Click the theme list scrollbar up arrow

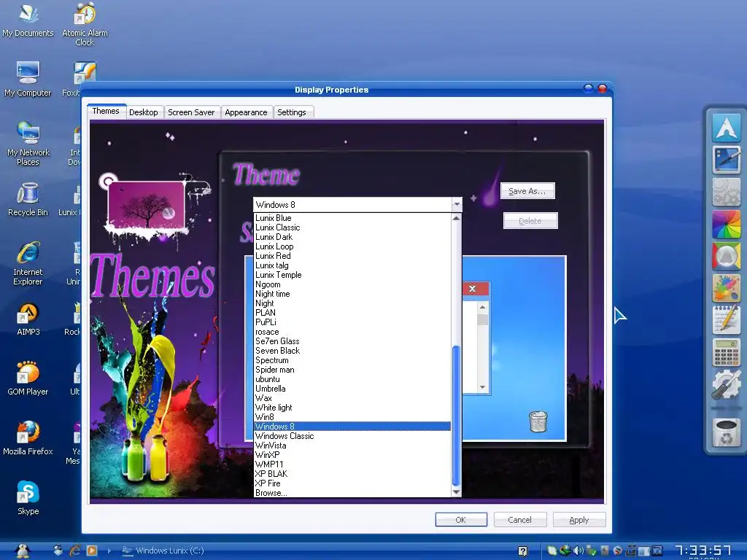tap(457, 218)
